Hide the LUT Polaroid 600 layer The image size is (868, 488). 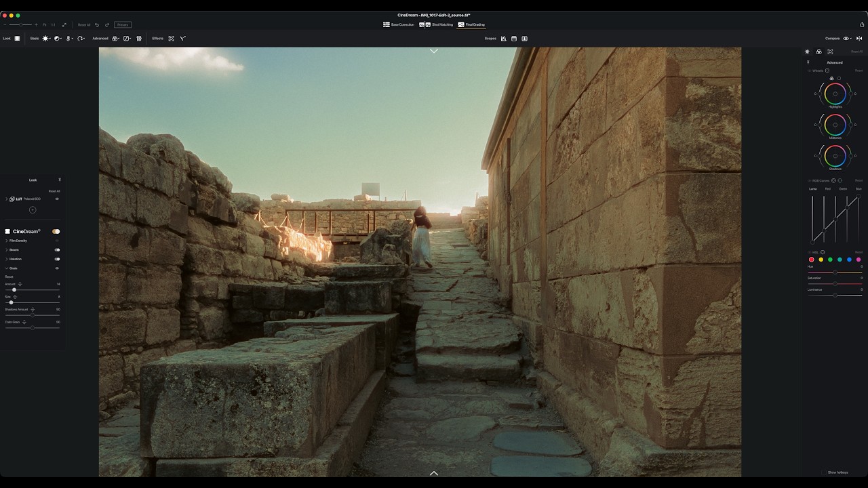[x=57, y=199]
